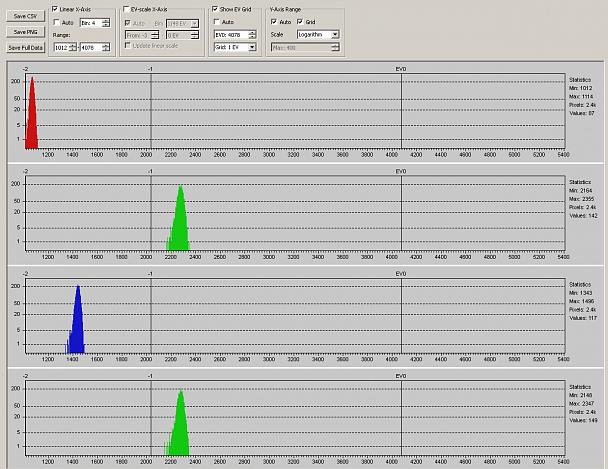Adjust the From: -3 spinner arrows

pos(155,35)
